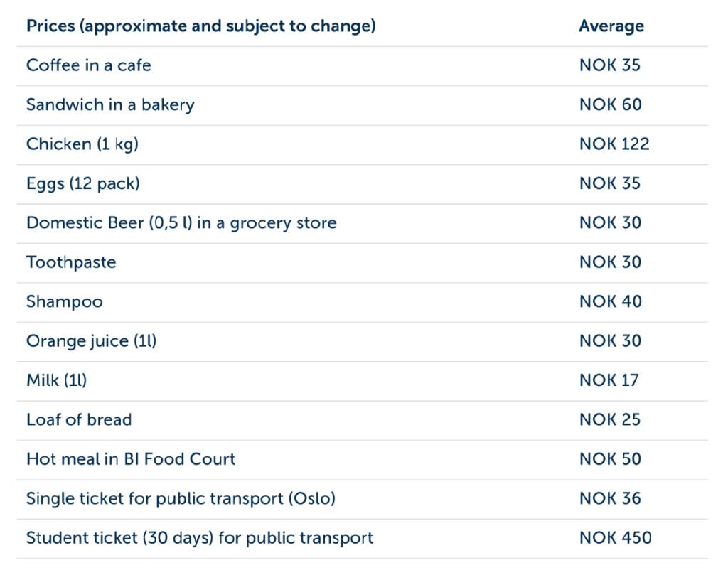The image size is (728, 575).
Task: Click the "Milk (1l)" item
Action: 56,380
